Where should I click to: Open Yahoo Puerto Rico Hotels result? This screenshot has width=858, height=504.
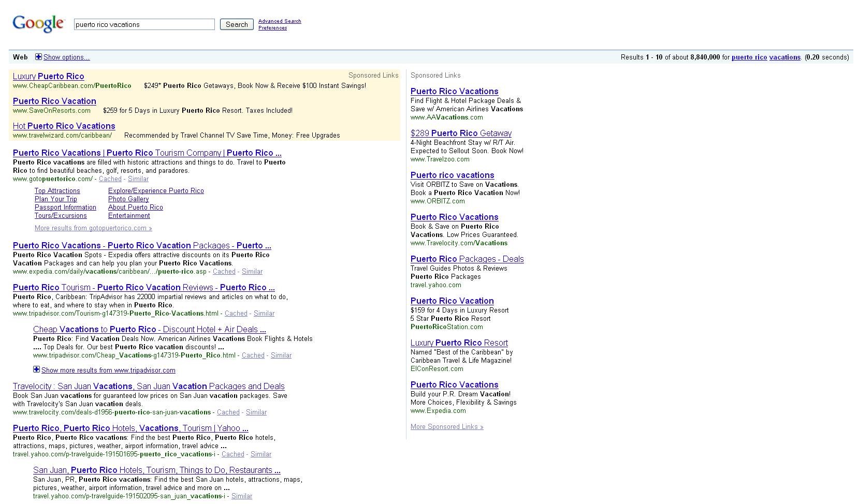(x=130, y=428)
